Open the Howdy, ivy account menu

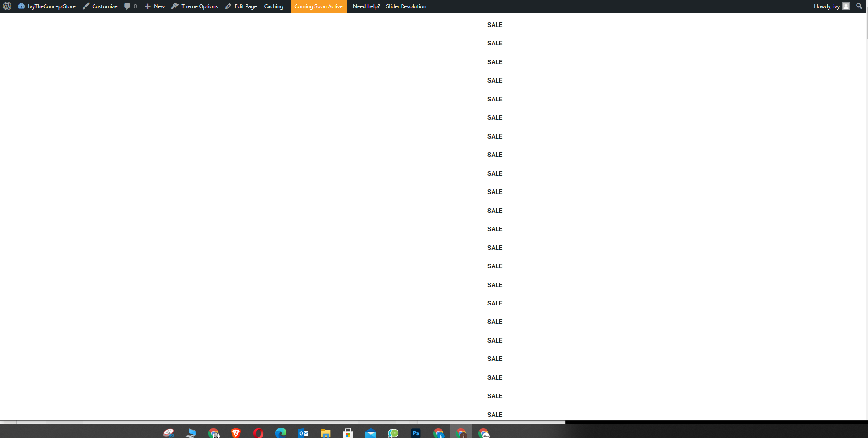pyautogui.click(x=831, y=6)
